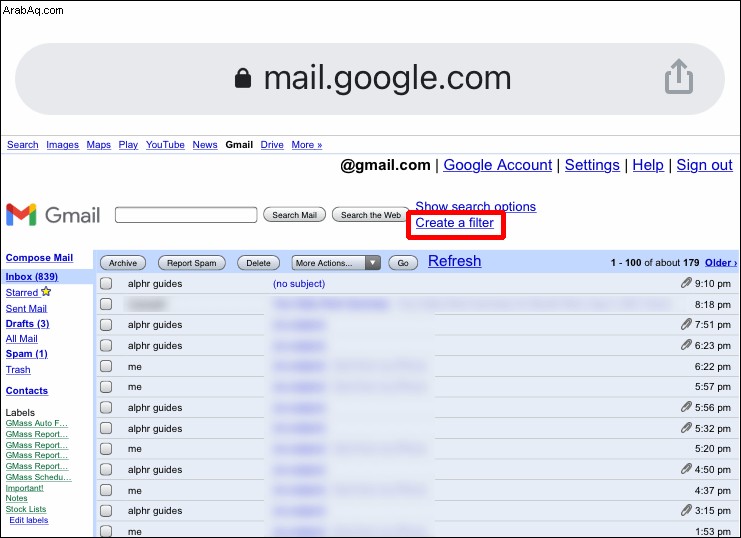Open the Stock Lists label
Screen dimensions: 741x538
click(26, 509)
